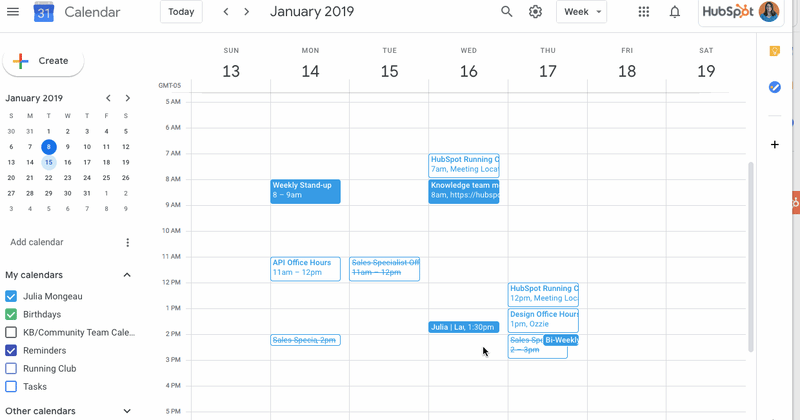Viewport: 800px width, 420px height.
Task: Enable KB/Community Team Calendar checkbox
Action: tap(11, 332)
